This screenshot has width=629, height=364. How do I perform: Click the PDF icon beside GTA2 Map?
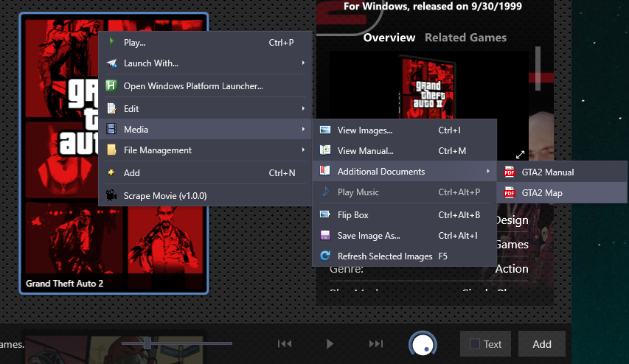510,192
